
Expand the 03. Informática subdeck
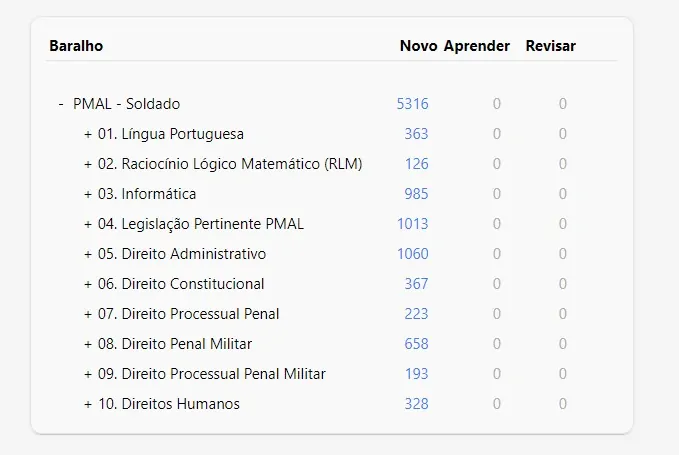point(88,194)
